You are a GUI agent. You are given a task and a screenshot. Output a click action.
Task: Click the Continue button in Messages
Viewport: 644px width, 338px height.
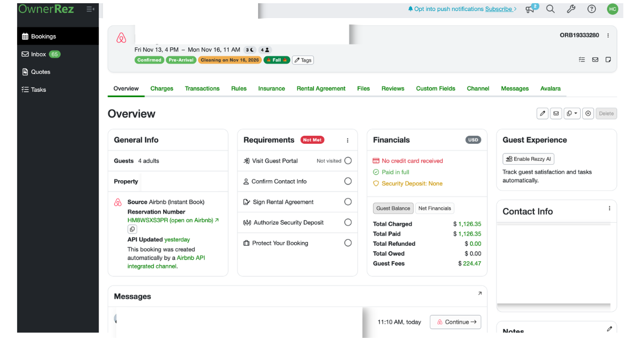tap(456, 322)
